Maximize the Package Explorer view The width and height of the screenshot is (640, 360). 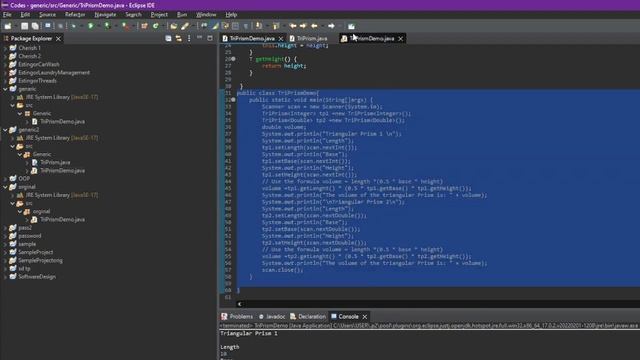(210, 38)
